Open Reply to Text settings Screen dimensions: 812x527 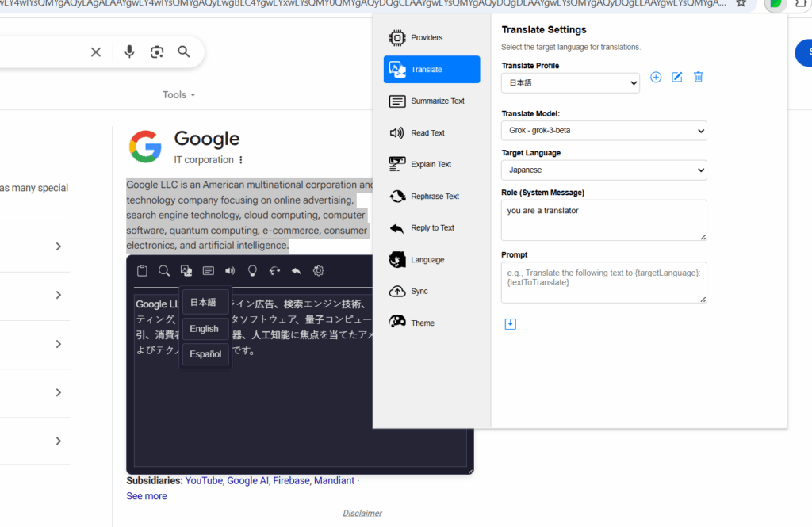coord(431,227)
